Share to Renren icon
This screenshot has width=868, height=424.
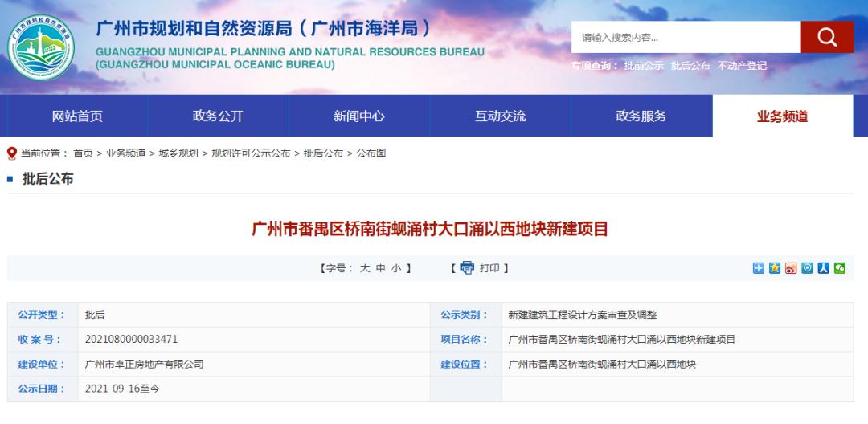[824, 268]
